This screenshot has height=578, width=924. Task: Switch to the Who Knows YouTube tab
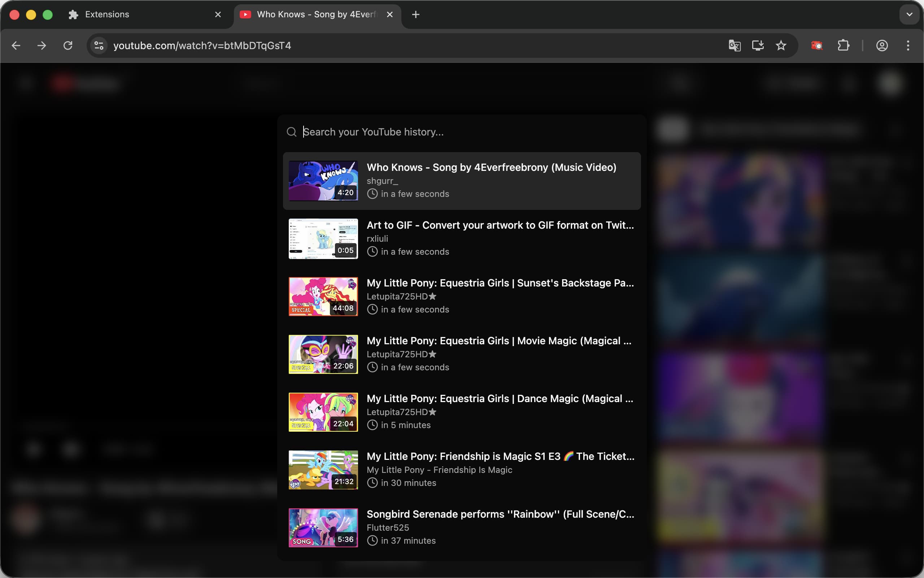tap(318, 14)
